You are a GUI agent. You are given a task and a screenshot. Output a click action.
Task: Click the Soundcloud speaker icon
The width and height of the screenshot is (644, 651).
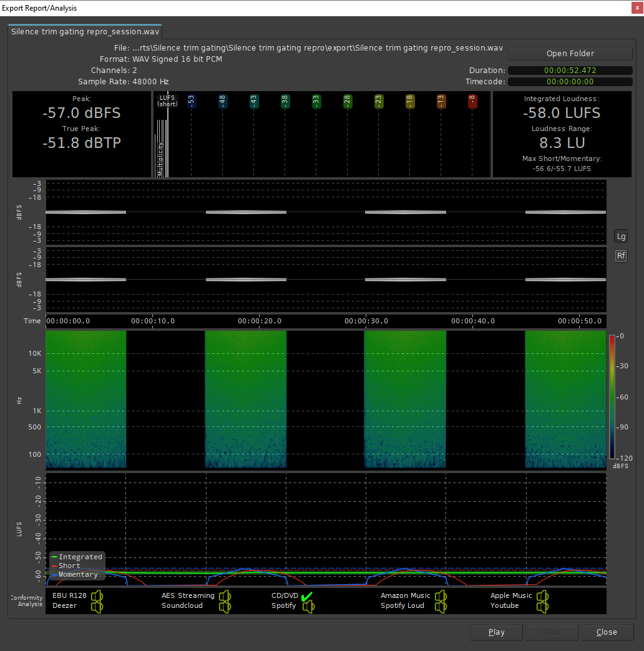coord(225,605)
